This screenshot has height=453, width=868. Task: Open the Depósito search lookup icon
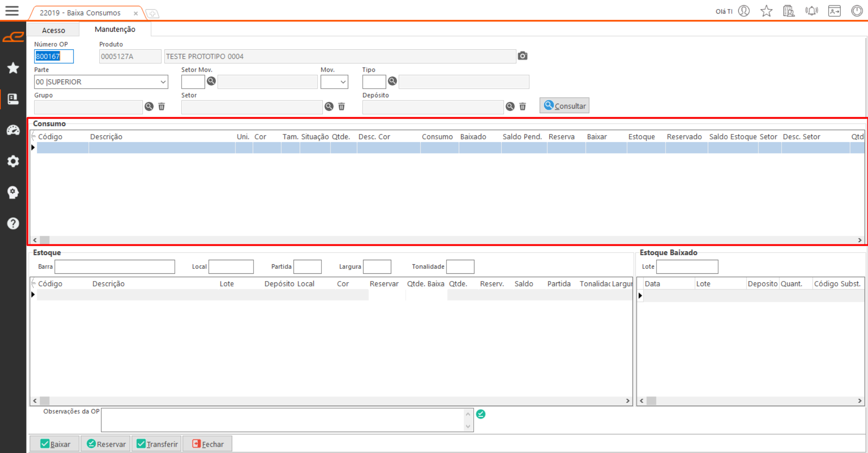point(510,107)
